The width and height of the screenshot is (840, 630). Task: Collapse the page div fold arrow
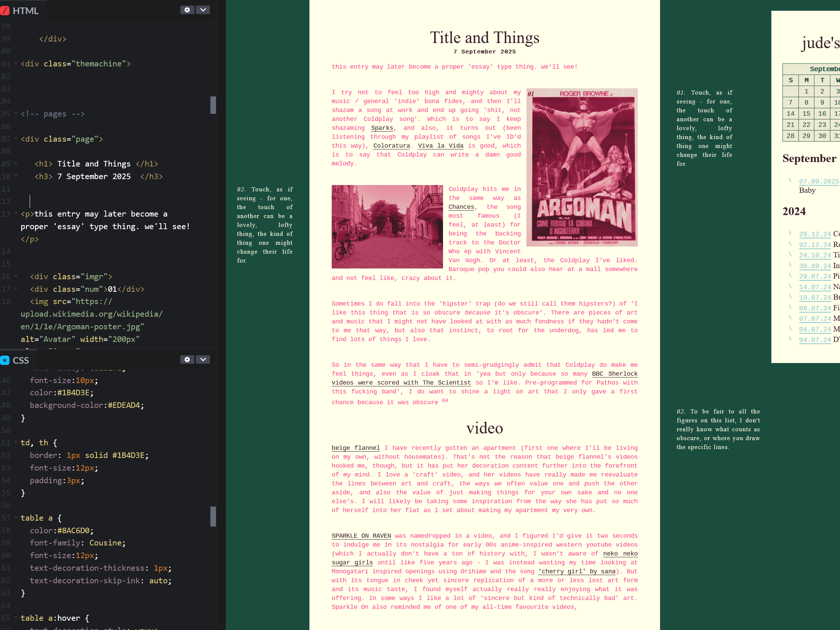[x=16, y=139]
